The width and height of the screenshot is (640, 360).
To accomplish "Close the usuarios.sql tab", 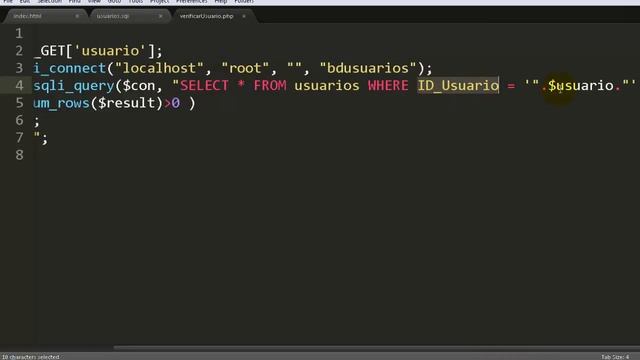I will [160, 16].
